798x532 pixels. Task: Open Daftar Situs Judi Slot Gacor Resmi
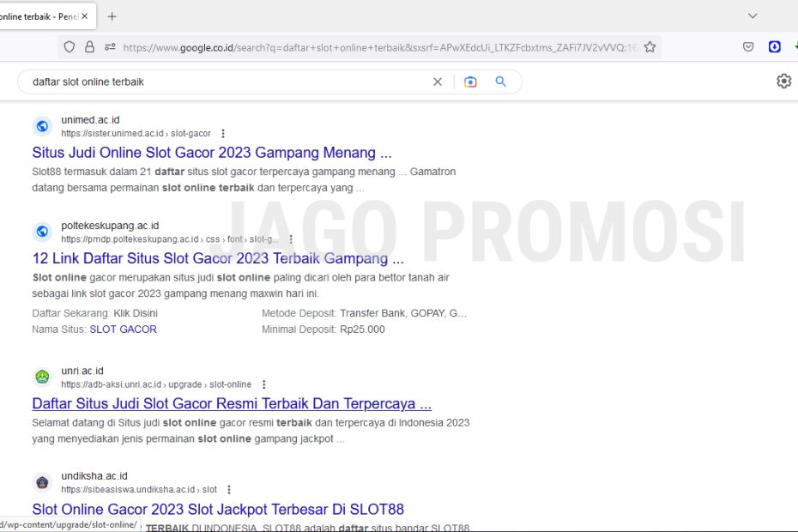232,403
